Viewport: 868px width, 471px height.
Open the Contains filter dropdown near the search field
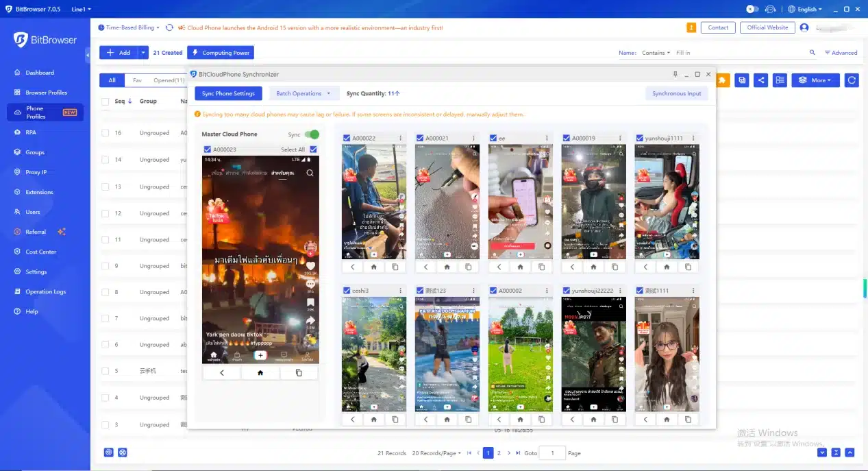pos(654,52)
